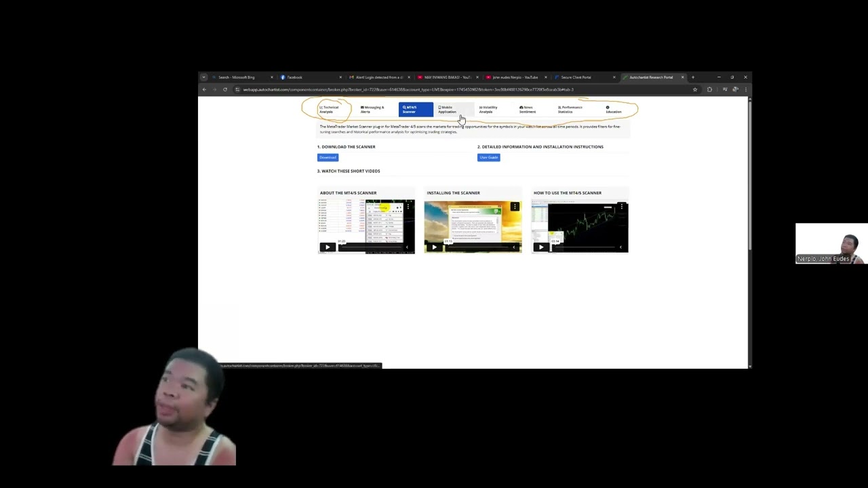Click the blue Download button
The width and height of the screenshot is (868, 488).
pos(328,157)
